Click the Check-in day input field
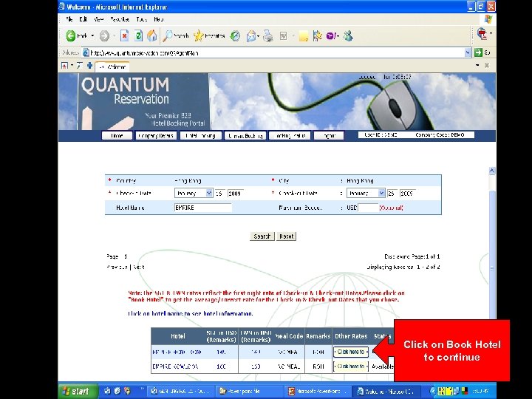This screenshot has height=399, width=532. [219, 194]
